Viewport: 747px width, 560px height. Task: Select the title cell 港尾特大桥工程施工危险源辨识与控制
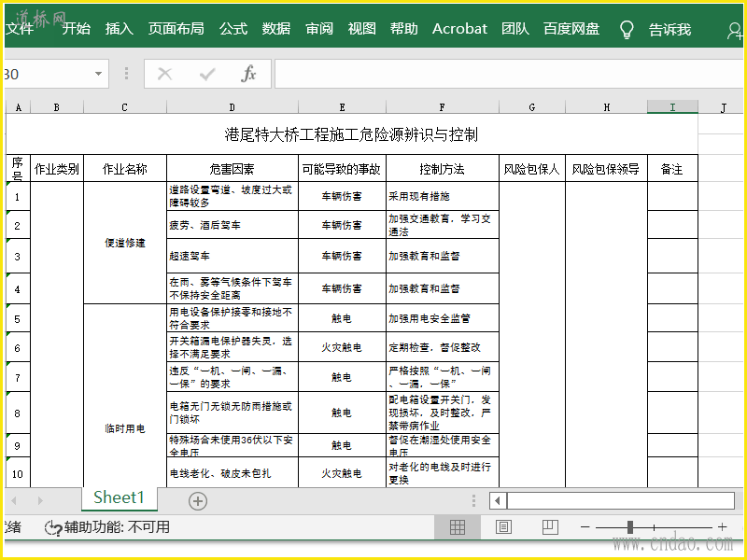[352, 134]
